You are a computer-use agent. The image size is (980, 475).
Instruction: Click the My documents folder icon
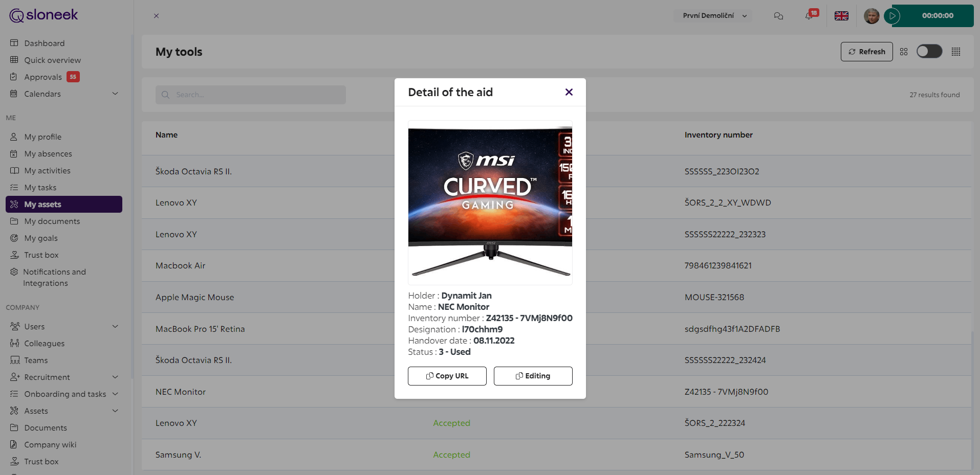click(x=14, y=221)
